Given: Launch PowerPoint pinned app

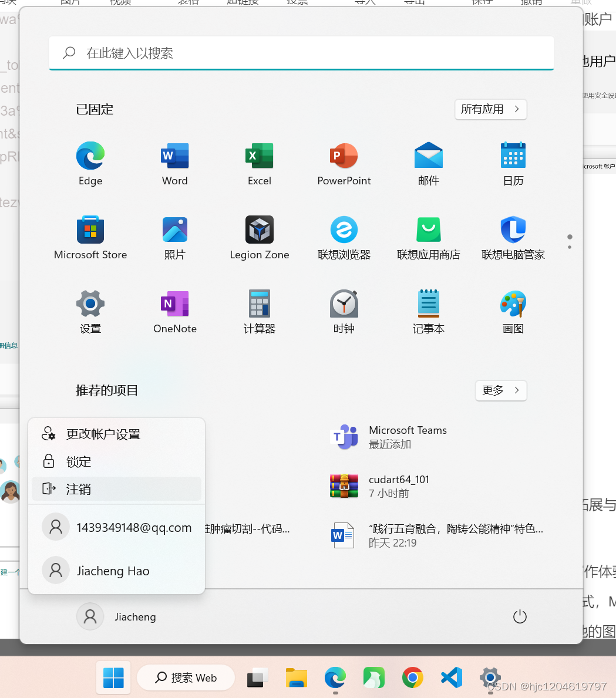Looking at the screenshot, I should pyautogui.click(x=344, y=163).
